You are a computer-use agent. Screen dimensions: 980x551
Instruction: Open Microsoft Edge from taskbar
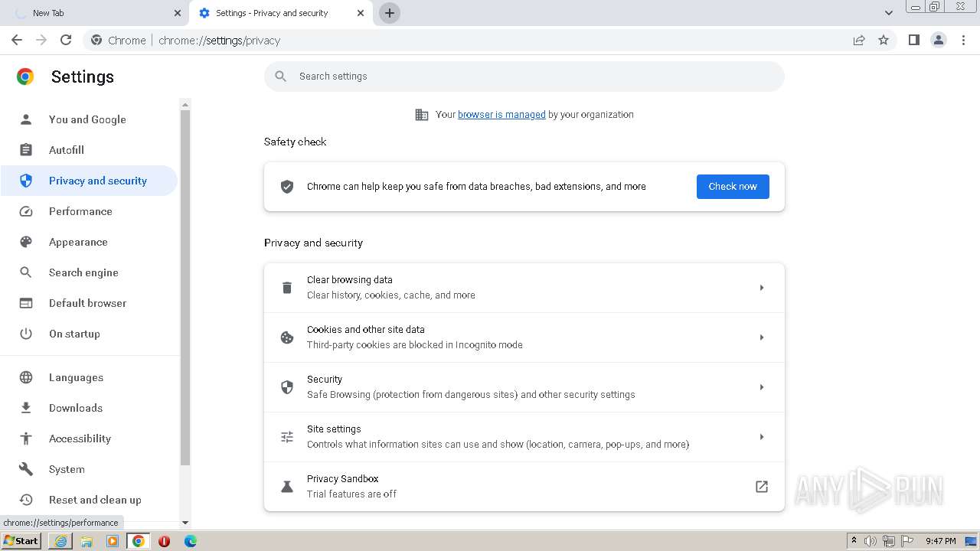tap(190, 541)
